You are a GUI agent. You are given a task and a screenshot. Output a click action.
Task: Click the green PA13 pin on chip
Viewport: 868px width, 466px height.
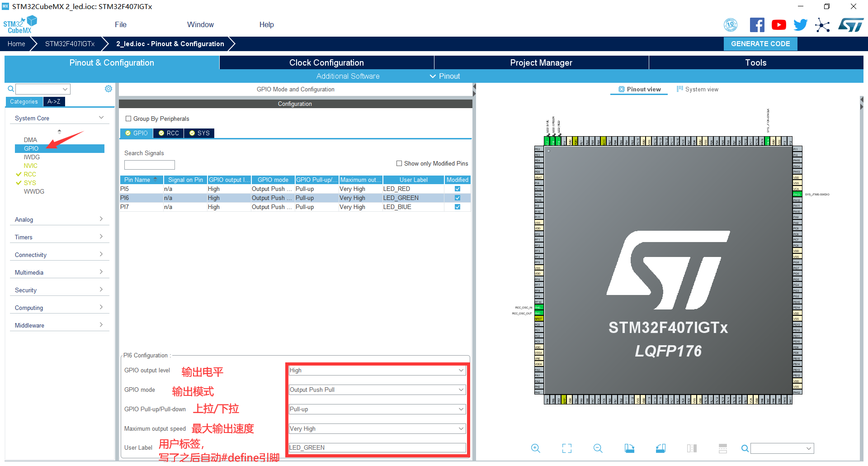(x=797, y=195)
